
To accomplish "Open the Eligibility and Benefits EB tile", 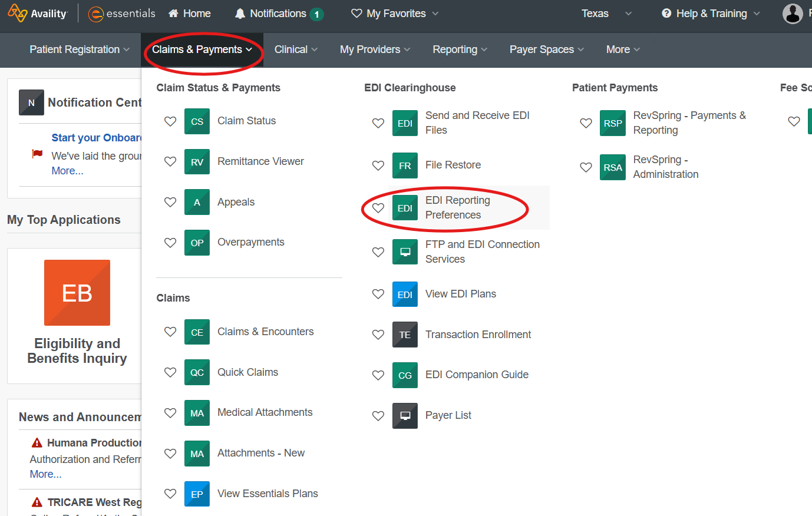I will [77, 293].
